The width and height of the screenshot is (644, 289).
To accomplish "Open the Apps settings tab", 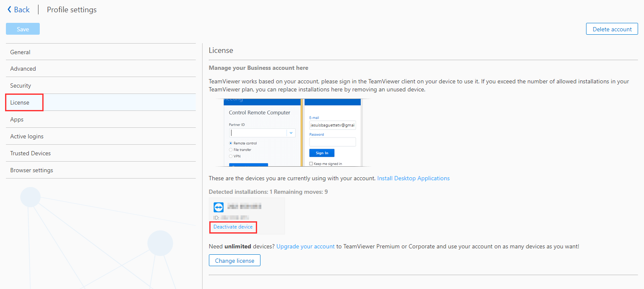I will [x=101, y=119].
